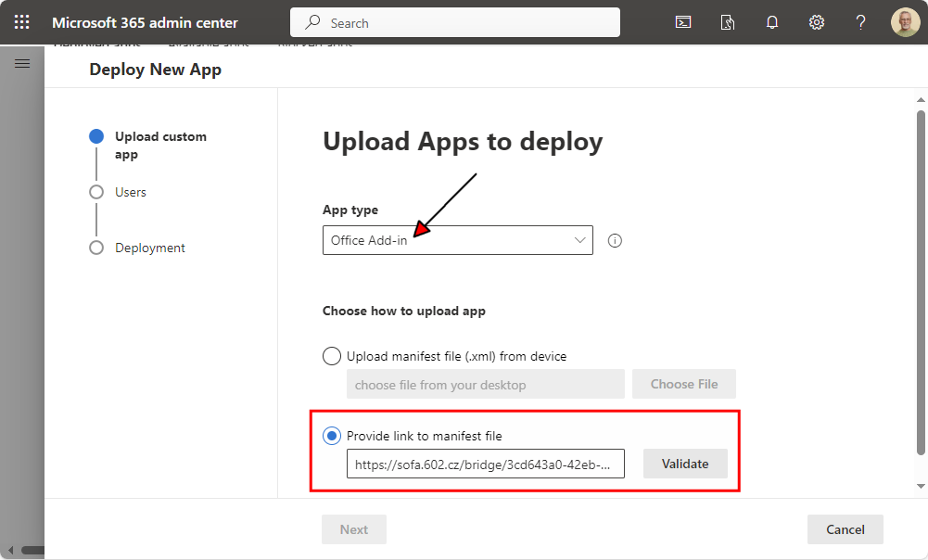Open the app launcher waffle icon

22,22
